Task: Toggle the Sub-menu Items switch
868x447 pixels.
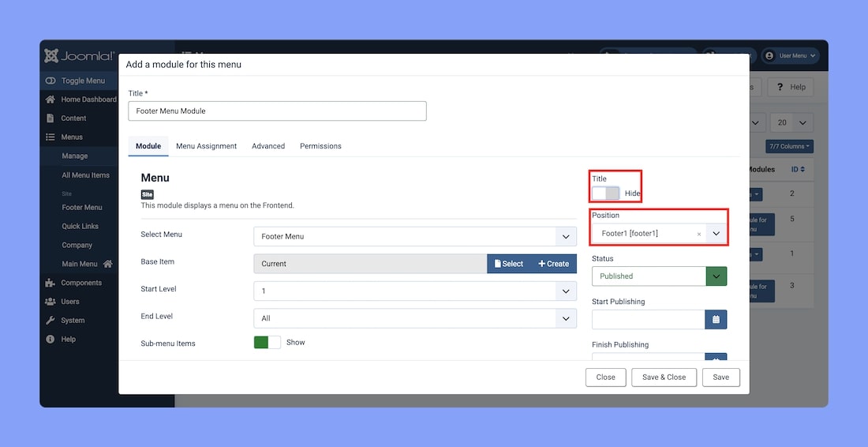Action: [x=267, y=343]
